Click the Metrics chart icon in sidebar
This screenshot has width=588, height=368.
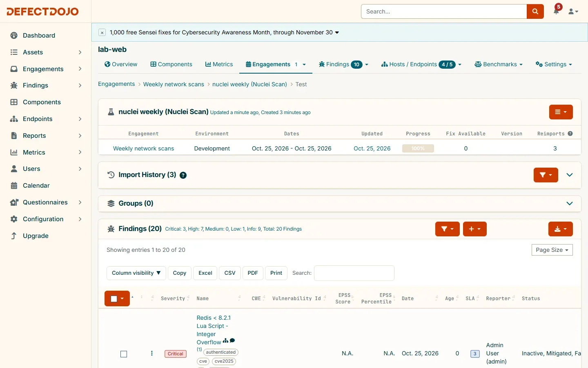click(14, 153)
